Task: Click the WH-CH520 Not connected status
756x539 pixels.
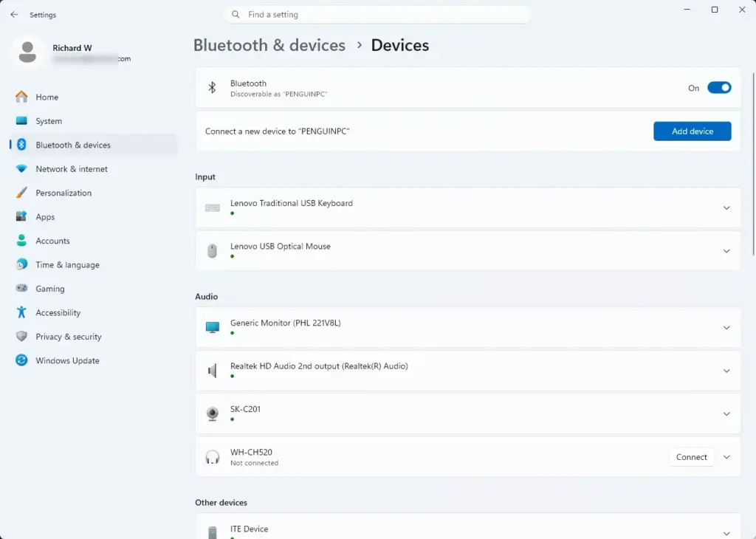Action: (254, 463)
